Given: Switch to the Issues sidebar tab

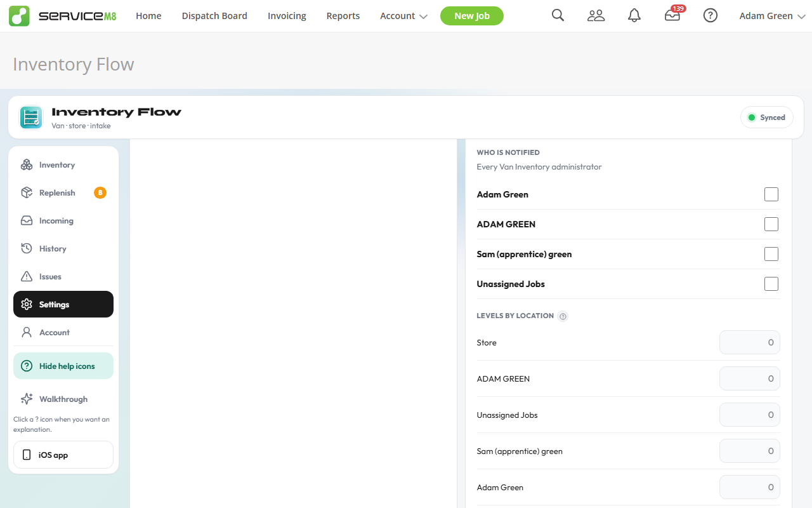Looking at the screenshot, I should (x=63, y=276).
